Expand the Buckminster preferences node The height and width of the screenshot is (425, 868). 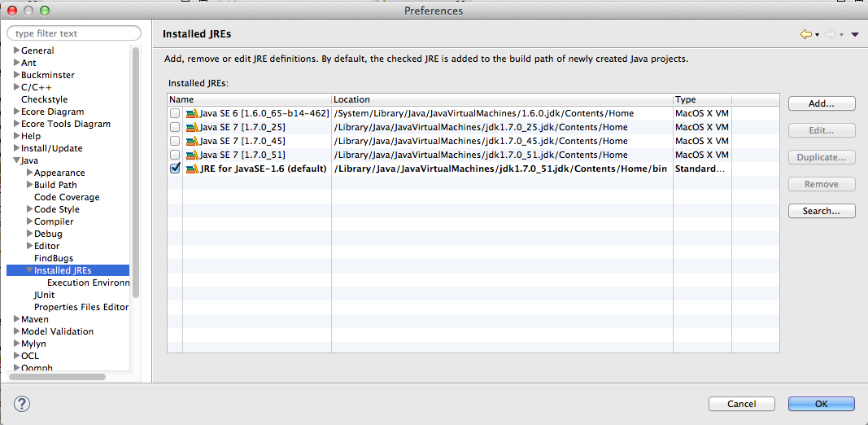pos(16,75)
